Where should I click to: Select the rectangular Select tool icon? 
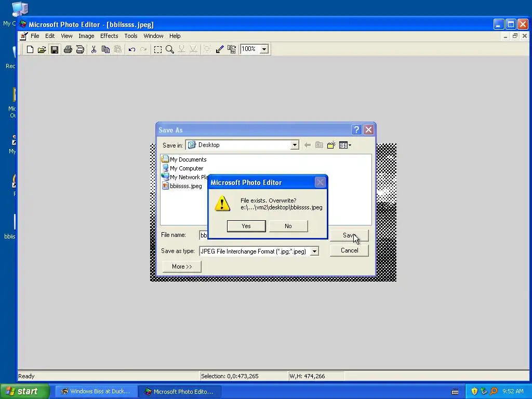[x=158, y=49]
